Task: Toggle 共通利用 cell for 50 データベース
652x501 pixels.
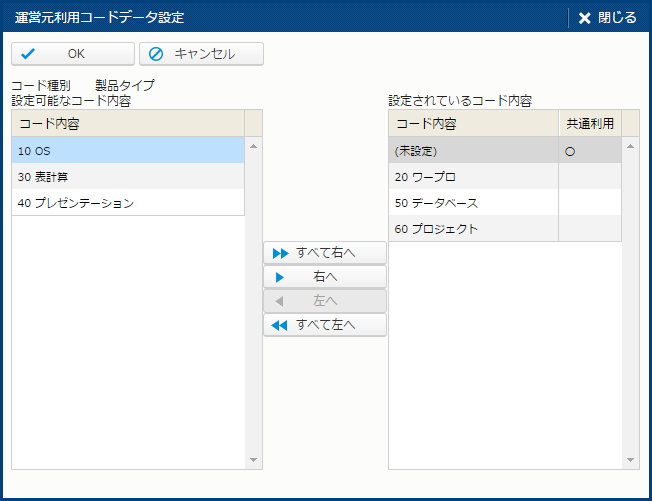Action: (x=589, y=203)
